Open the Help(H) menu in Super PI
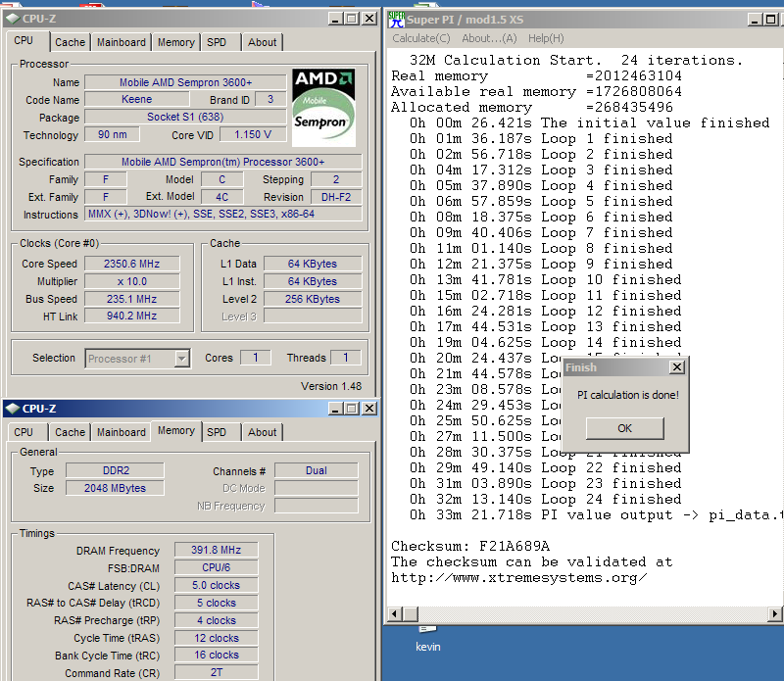784x681 pixels. point(546,38)
